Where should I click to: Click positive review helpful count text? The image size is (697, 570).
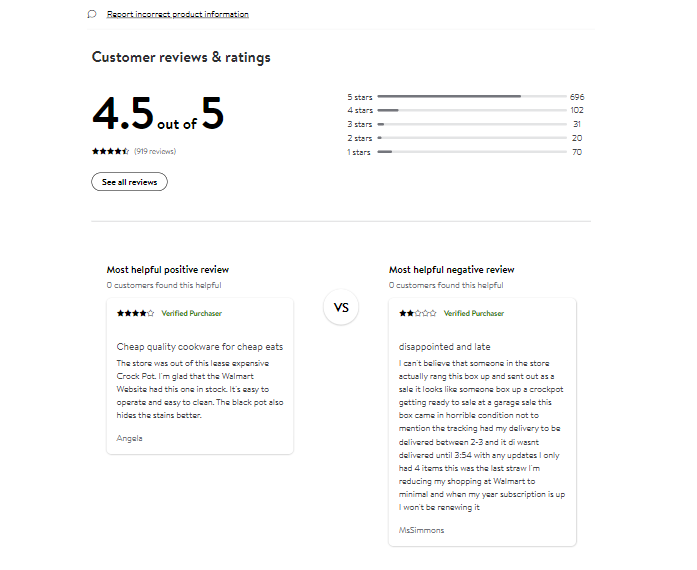tap(164, 285)
